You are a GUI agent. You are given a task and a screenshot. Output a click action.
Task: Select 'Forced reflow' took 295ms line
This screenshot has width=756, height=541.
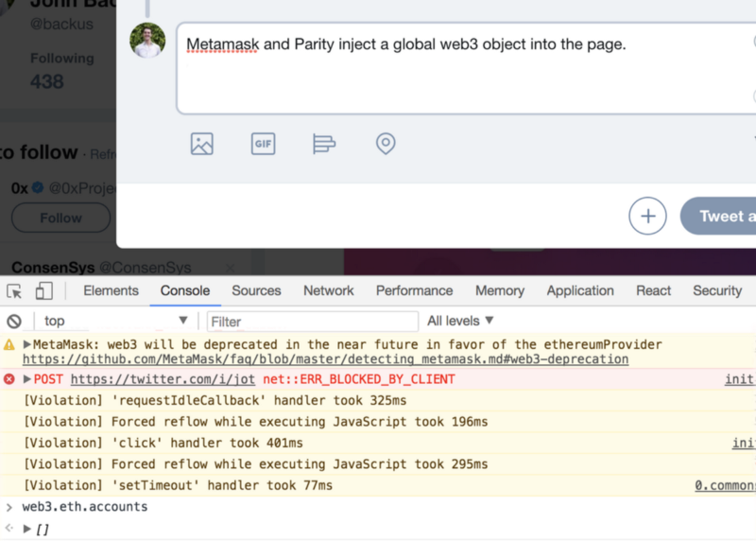(255, 464)
